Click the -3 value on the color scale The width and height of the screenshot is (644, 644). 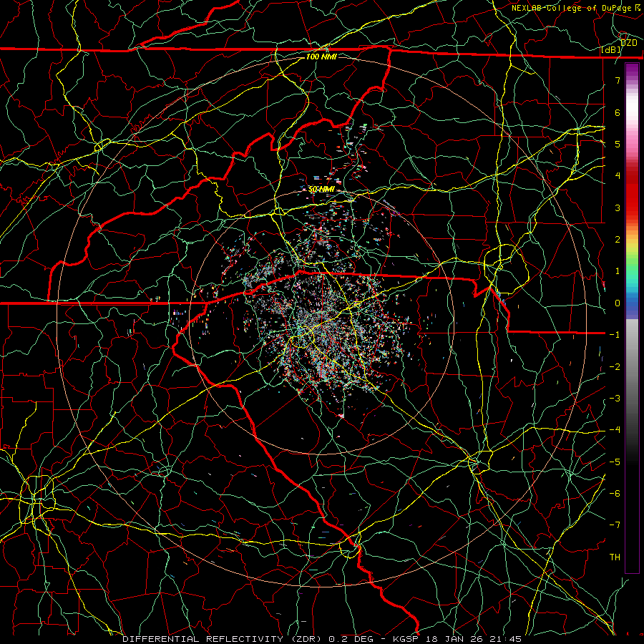(x=615, y=399)
